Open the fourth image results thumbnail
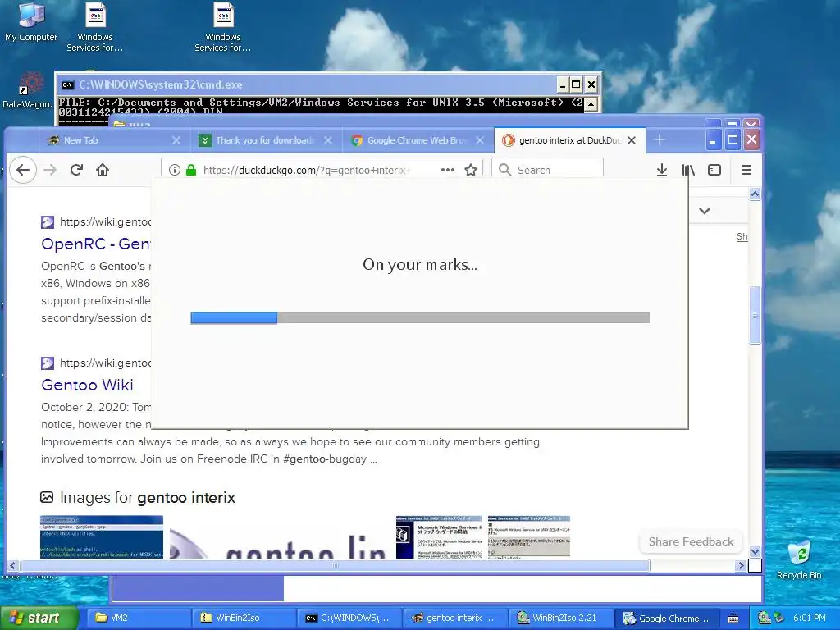Image resolution: width=840 pixels, height=630 pixels. [x=529, y=536]
